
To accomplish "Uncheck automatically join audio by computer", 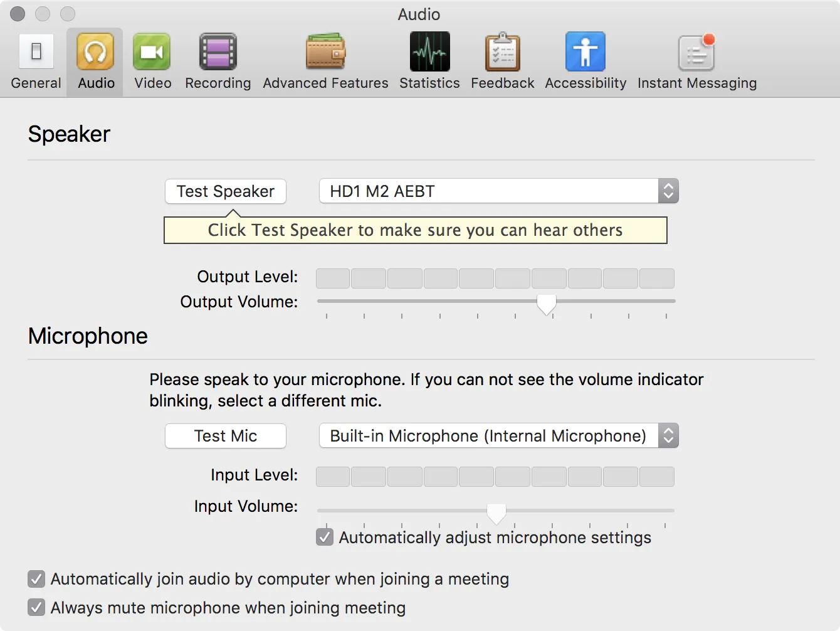I will 36,579.
